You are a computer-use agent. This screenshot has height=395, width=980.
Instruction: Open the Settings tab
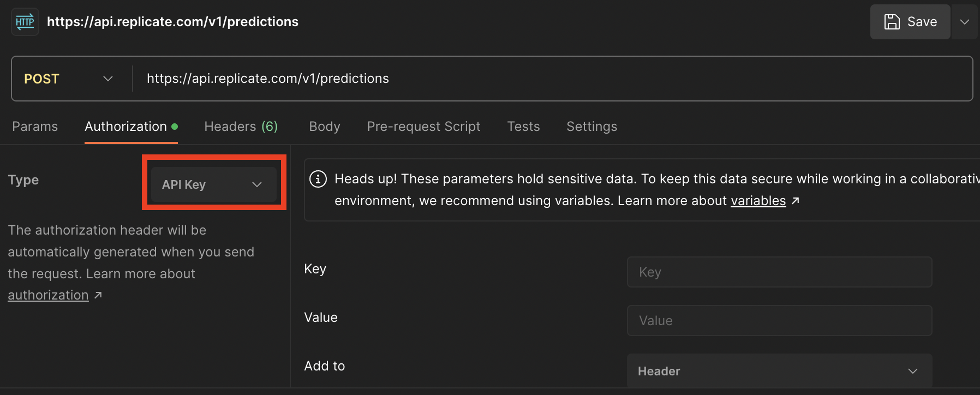[x=591, y=127]
